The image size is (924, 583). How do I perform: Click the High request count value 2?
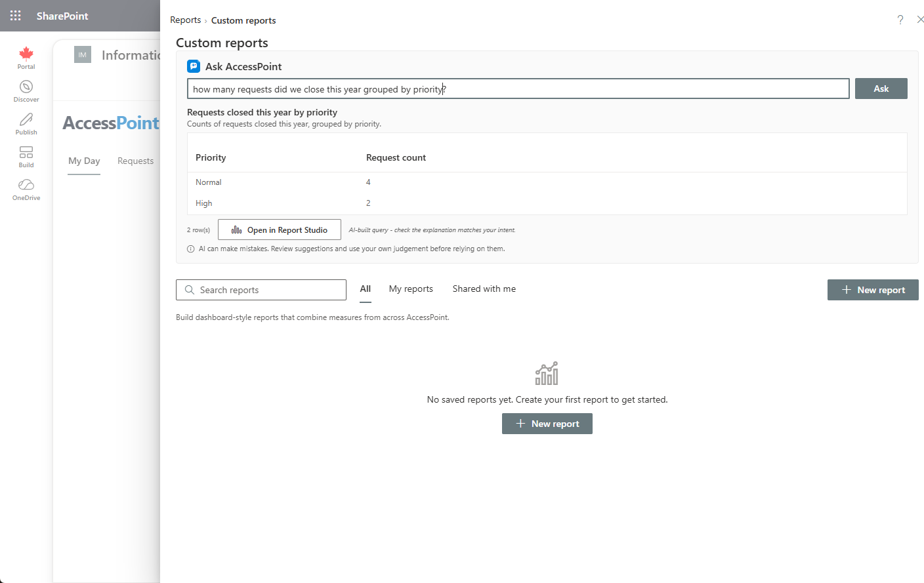[x=368, y=203]
